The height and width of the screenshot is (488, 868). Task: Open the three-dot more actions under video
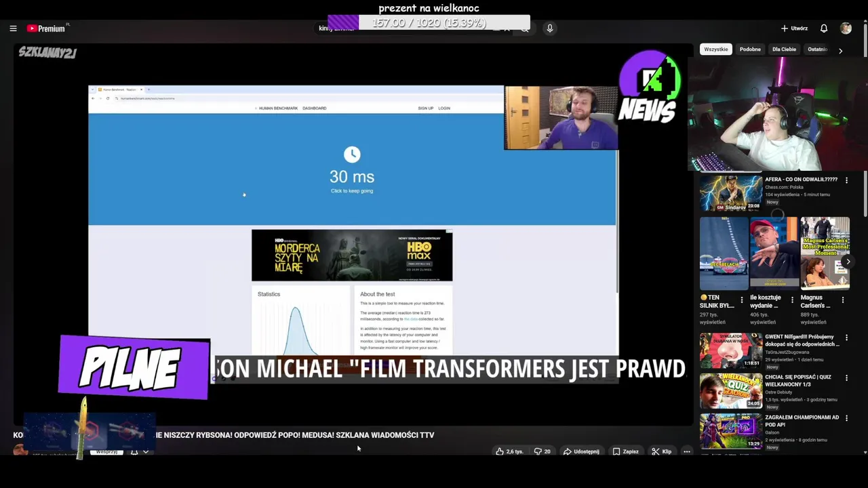[x=687, y=451]
